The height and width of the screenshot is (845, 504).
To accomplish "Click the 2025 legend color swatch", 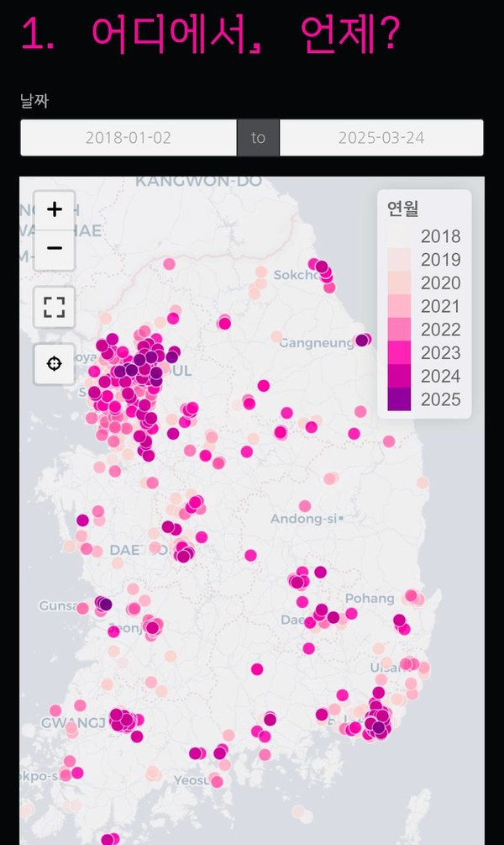I will [x=399, y=399].
